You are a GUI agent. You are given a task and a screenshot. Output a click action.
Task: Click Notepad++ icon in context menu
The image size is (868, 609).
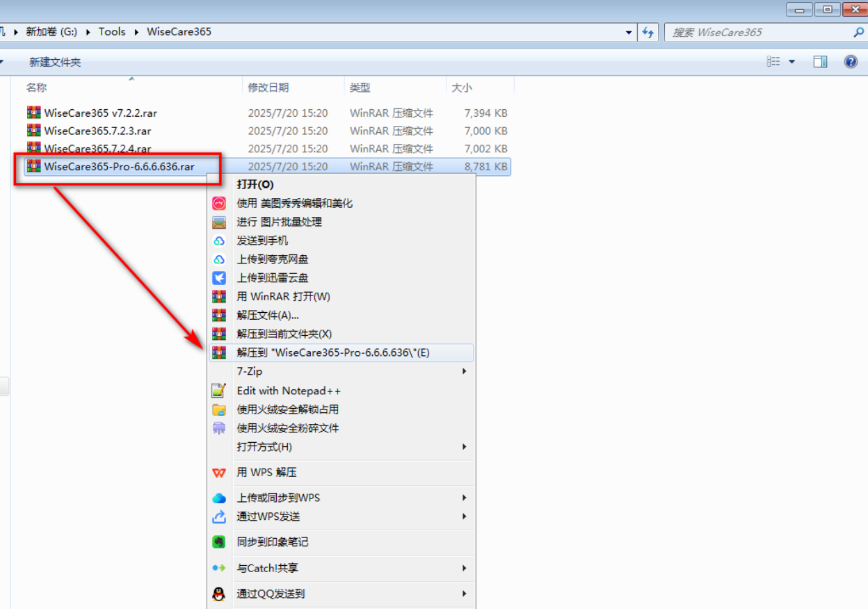pos(219,391)
